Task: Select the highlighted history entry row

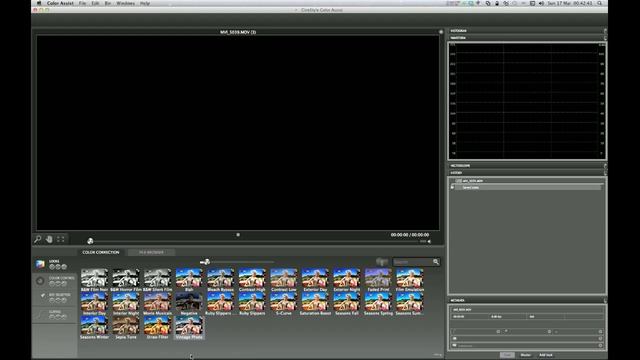Action: click(x=526, y=187)
